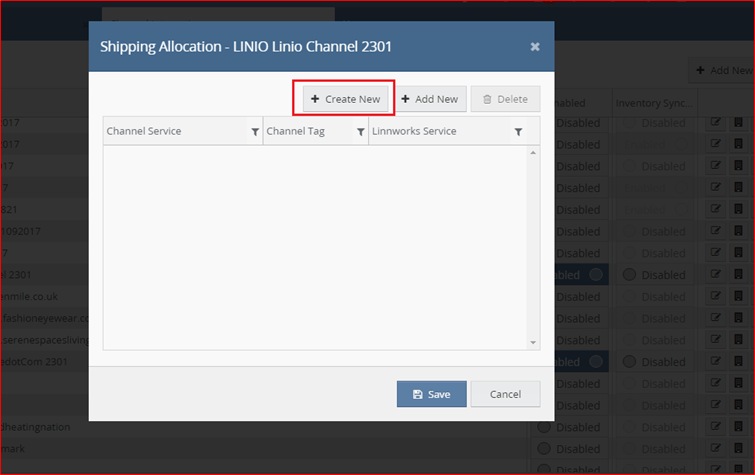Click edit icon in the 821 row

click(716, 209)
